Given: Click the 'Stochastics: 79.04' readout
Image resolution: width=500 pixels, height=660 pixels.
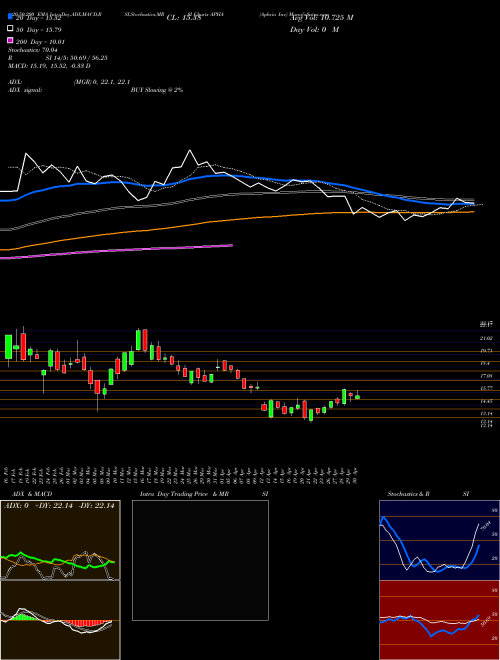Looking at the screenshot, I should click(x=32, y=50).
